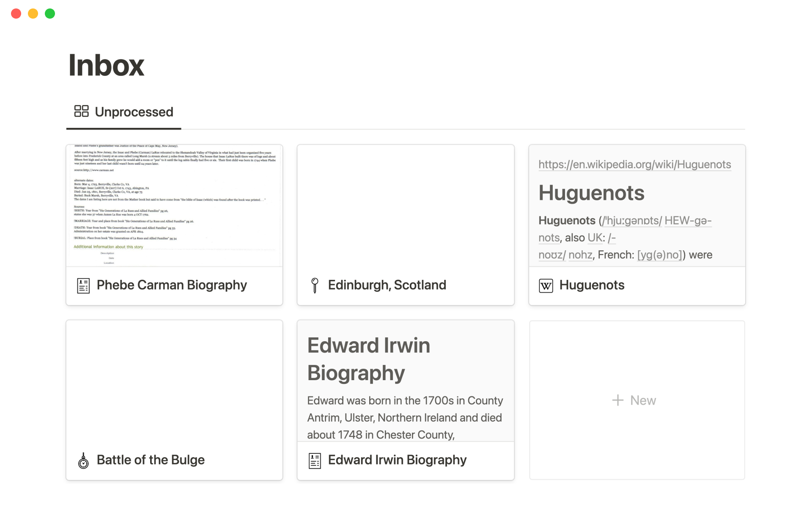This screenshot has height=508, width=812.
Task: Click the HEW-gə-nots pronunciation link
Action: 688,221
